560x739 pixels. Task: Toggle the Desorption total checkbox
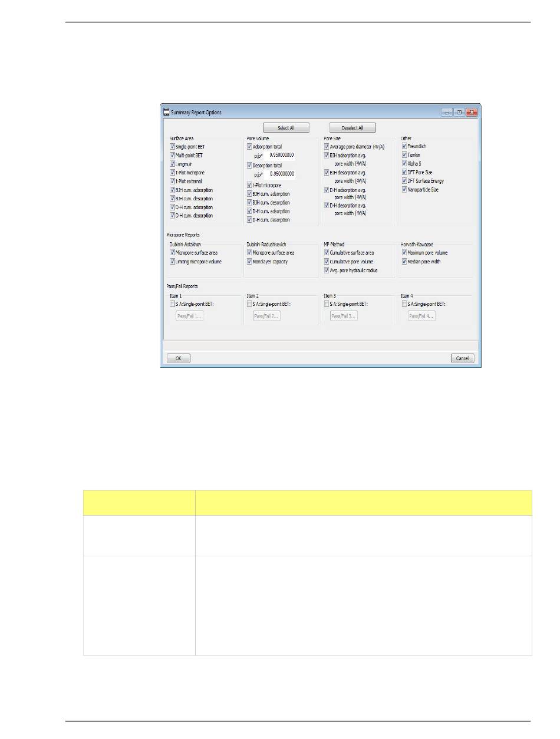click(x=249, y=166)
